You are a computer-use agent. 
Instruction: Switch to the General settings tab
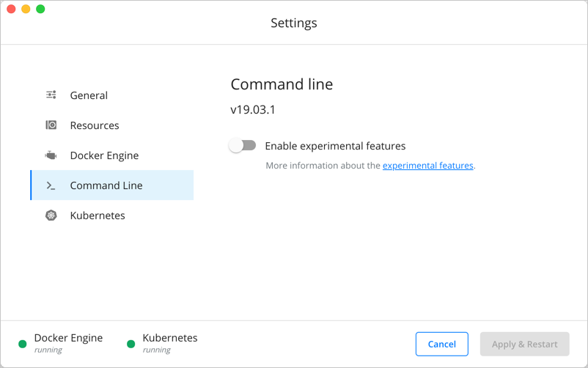[89, 95]
